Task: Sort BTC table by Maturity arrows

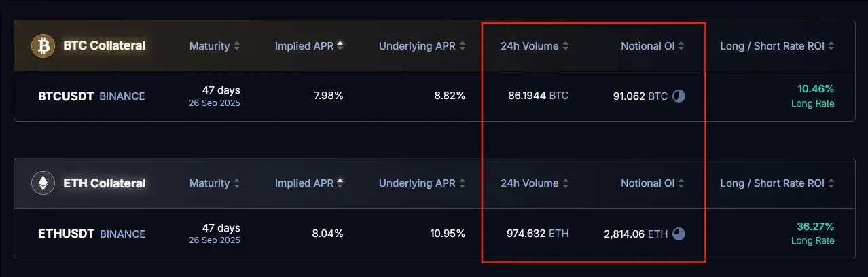Action: point(236,46)
